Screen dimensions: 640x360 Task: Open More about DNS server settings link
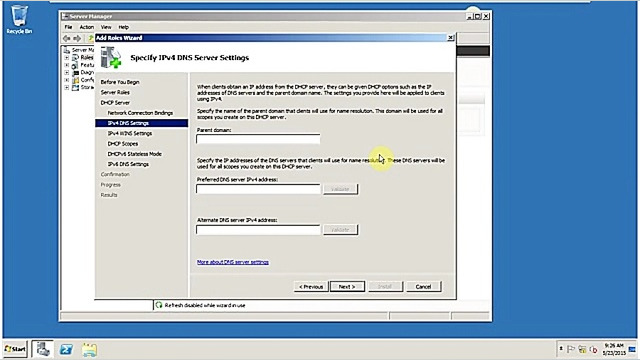(233, 262)
